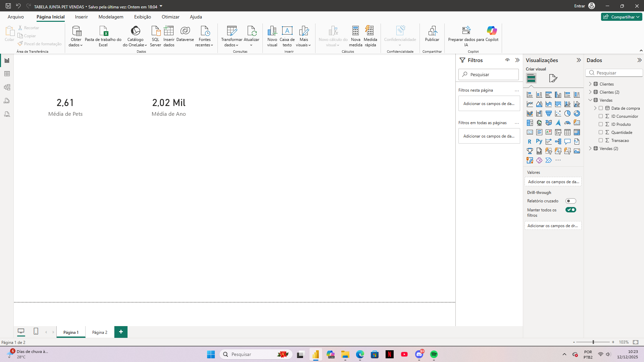Switch to Página 2 tab
The height and width of the screenshot is (362, 644).
pyautogui.click(x=100, y=332)
